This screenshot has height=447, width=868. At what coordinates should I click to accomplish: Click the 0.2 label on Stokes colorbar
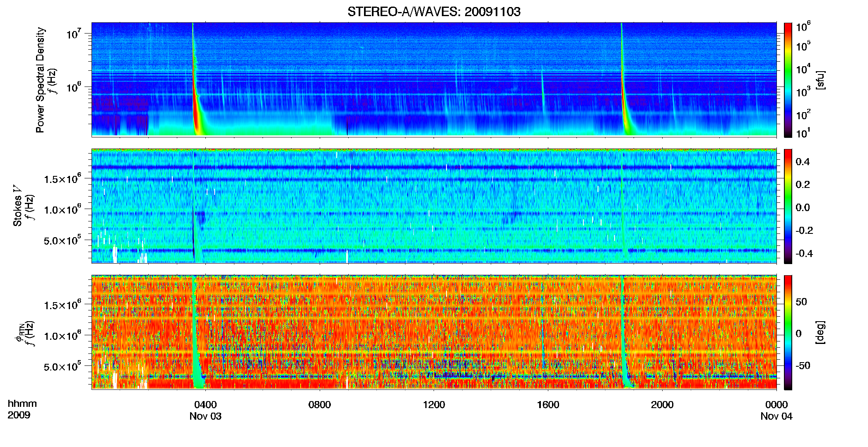(803, 185)
